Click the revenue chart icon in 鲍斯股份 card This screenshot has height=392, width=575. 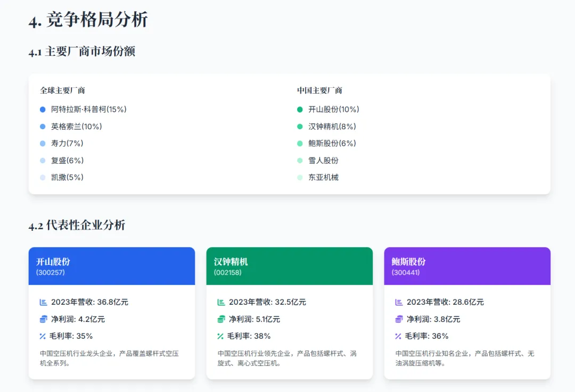399,302
